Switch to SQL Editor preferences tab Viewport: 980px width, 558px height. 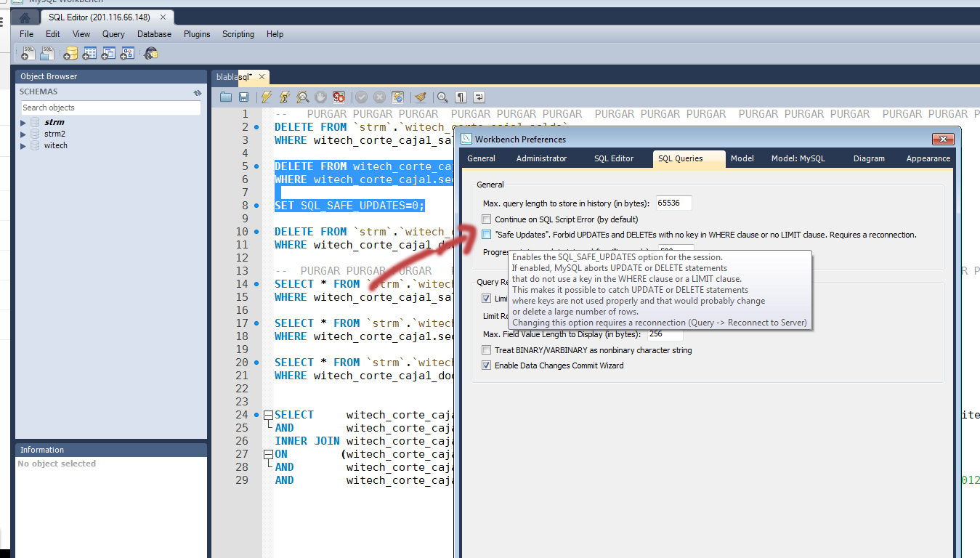(614, 158)
